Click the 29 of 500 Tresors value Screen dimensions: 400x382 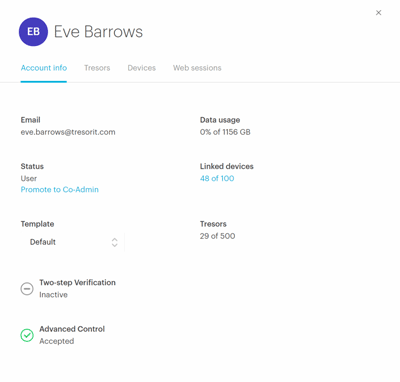tap(217, 236)
